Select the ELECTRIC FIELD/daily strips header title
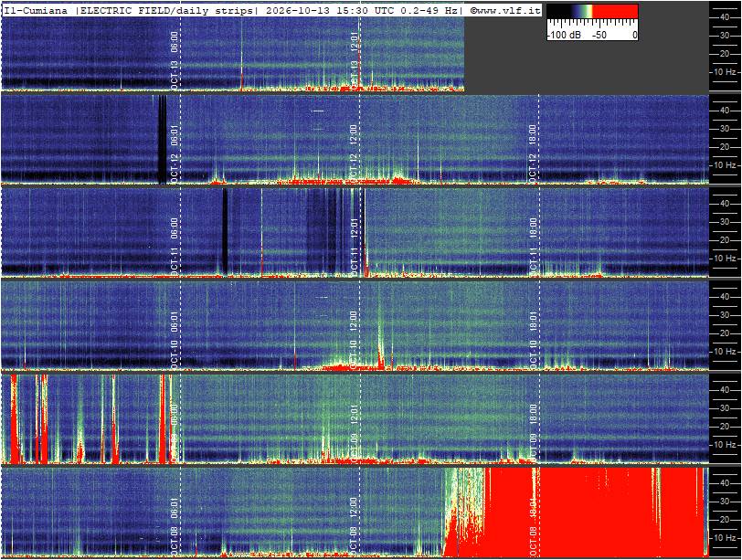The image size is (742, 560). [165, 11]
